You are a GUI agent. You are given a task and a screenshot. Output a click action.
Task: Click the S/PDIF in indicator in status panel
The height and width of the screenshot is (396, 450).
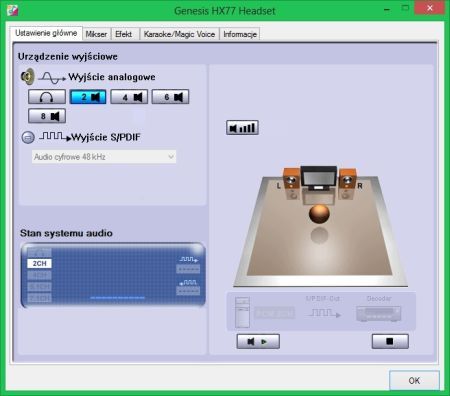tap(188, 287)
